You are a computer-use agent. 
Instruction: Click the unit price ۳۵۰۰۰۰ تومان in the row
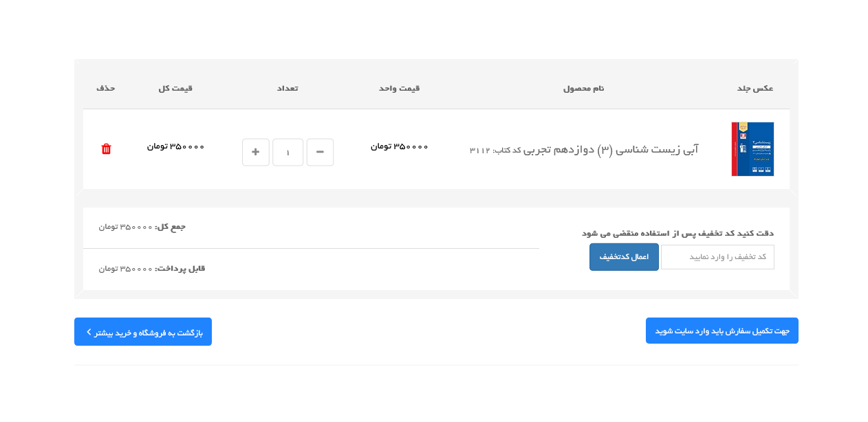coord(399,146)
